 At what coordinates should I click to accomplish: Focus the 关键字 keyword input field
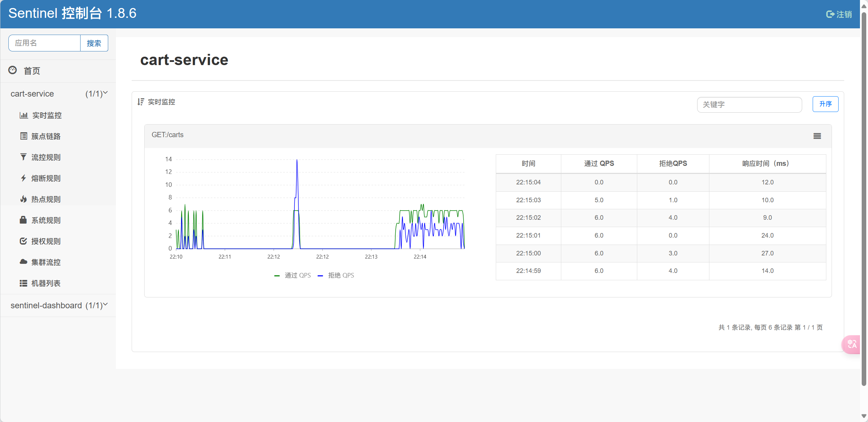pos(749,105)
